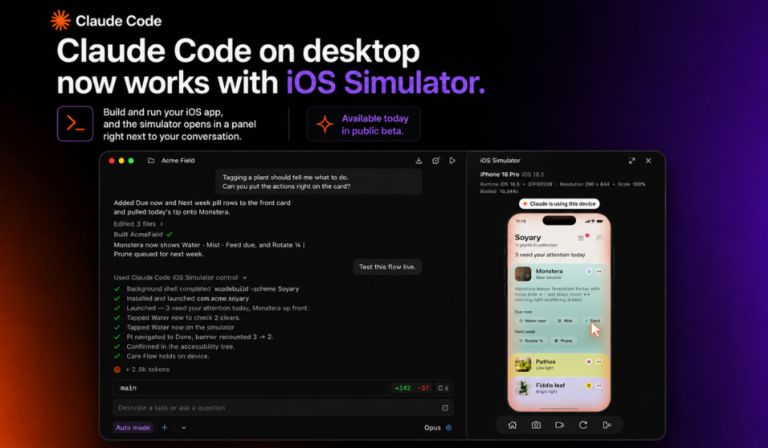Toggle the Feed pill on the Monstera card

pyautogui.click(x=593, y=321)
